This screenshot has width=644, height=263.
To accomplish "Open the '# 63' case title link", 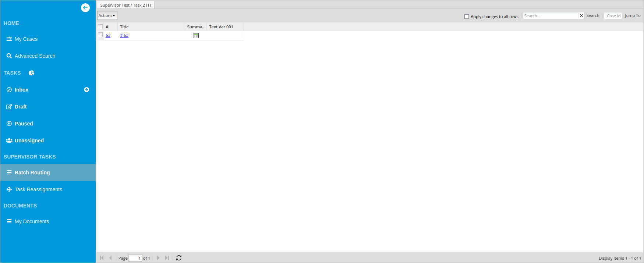I will tap(124, 35).
